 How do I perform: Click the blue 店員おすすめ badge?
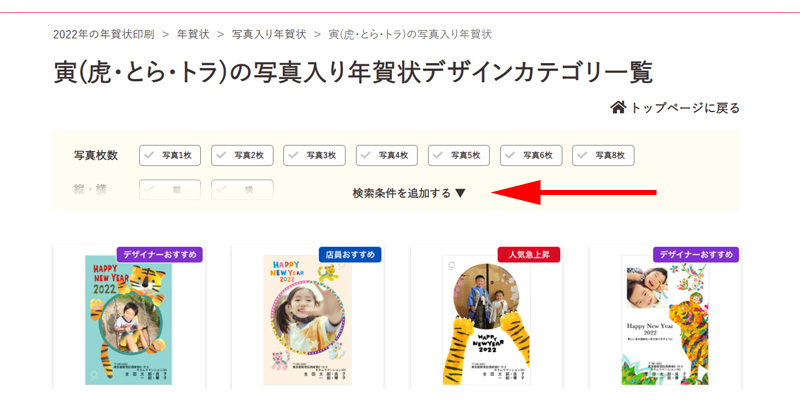(x=350, y=255)
